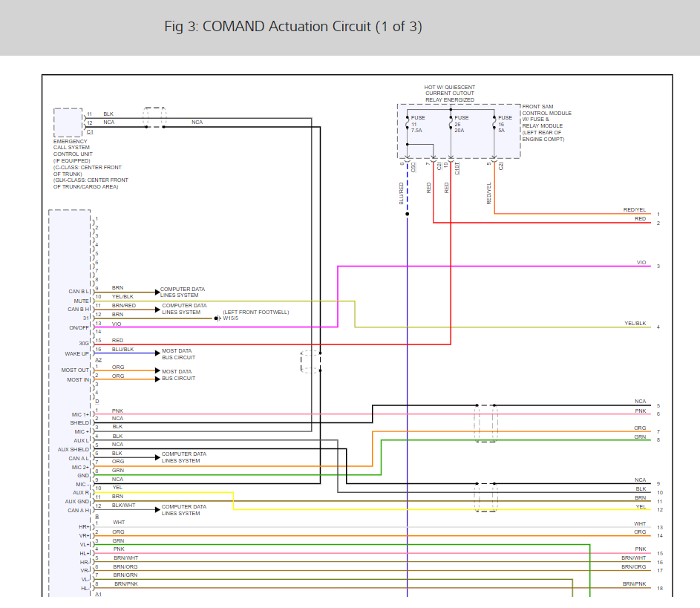700x608 pixels.
Task: Click the vertical BLU/RED wire label
Action: pos(401,193)
